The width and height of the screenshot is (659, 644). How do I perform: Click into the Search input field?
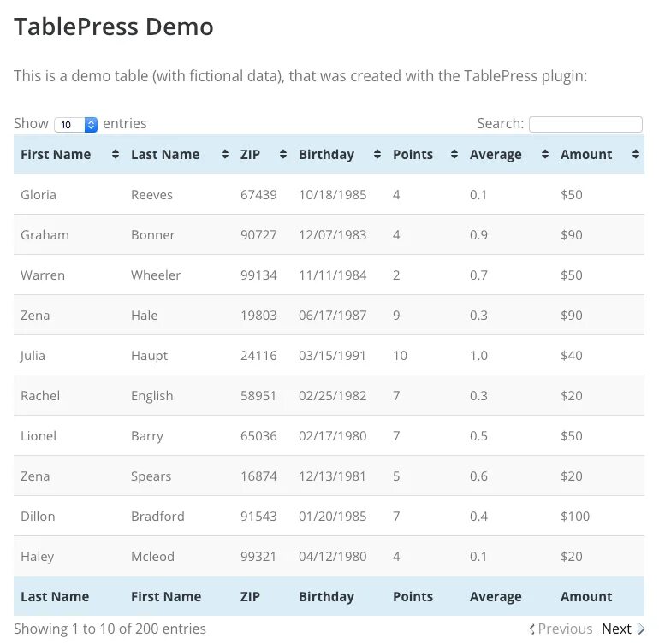(x=585, y=124)
